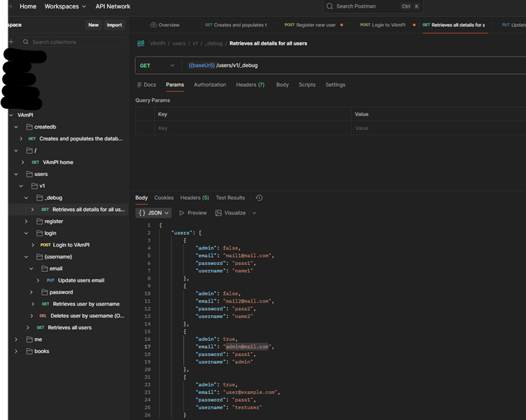Open the JSON format dropdown

point(153,213)
